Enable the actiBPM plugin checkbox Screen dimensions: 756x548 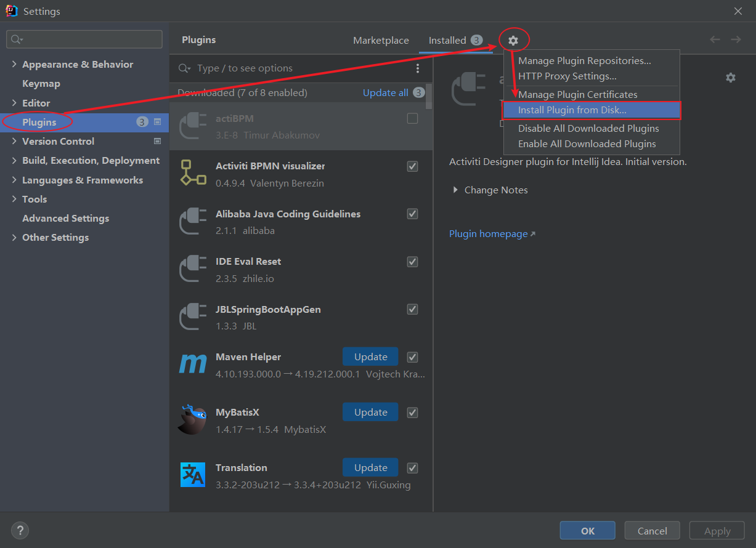(413, 118)
